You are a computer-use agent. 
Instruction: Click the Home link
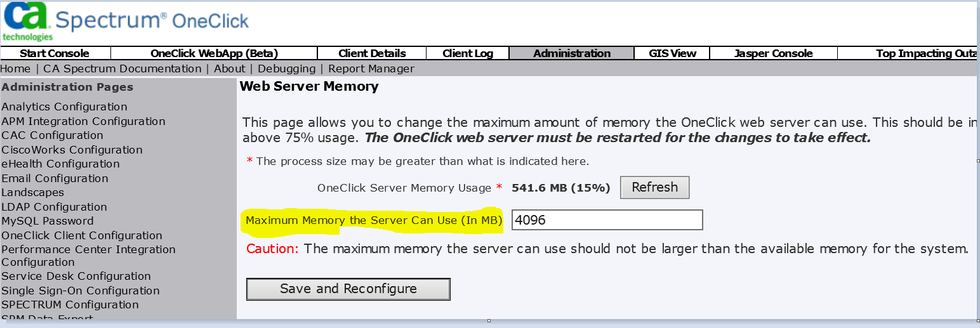15,69
